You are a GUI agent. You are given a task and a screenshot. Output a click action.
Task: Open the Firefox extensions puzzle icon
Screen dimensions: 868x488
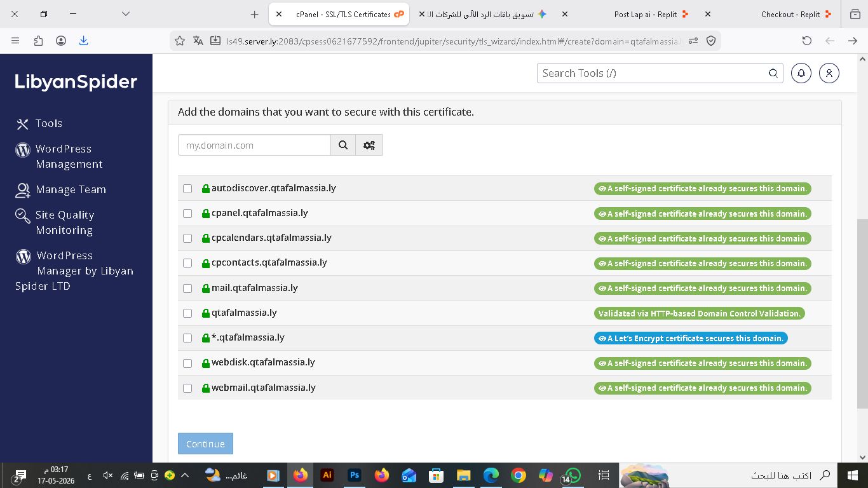click(x=38, y=41)
